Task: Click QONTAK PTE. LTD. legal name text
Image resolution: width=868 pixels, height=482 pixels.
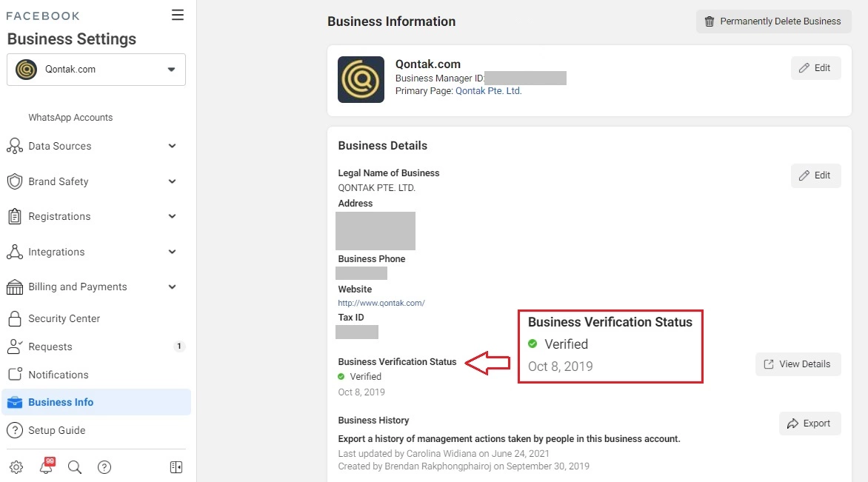Action: 376,187
